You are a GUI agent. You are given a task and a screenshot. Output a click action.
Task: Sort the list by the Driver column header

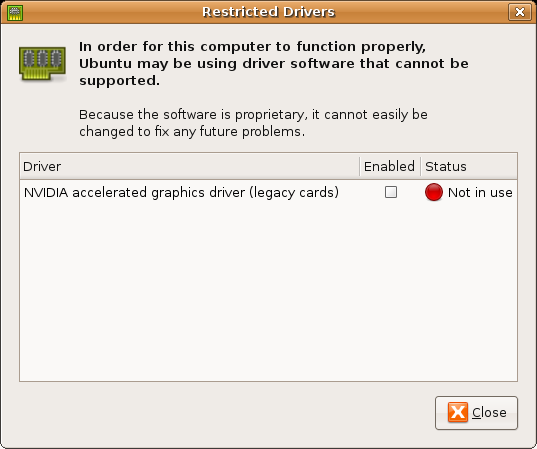189,166
